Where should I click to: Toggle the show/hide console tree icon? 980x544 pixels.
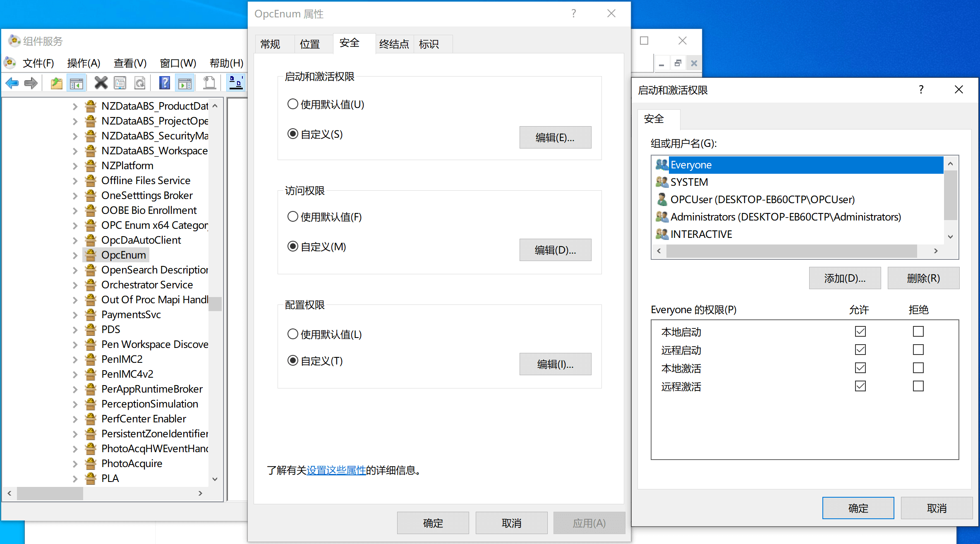77,83
